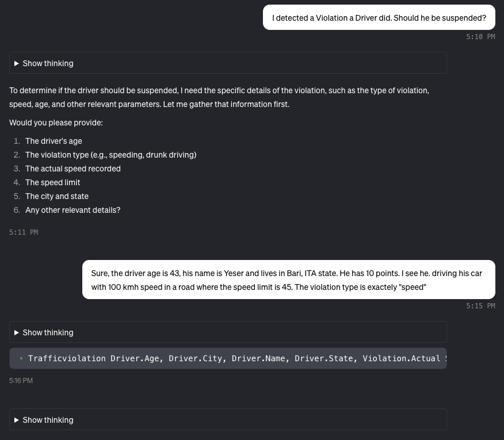Click the line "Would you please provide:"
Image resolution: width=504 pixels, height=440 pixels.
pos(56,123)
